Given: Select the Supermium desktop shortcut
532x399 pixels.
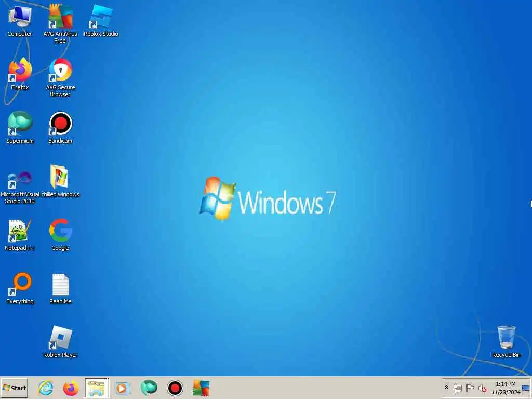Looking at the screenshot, I should [x=20, y=128].
